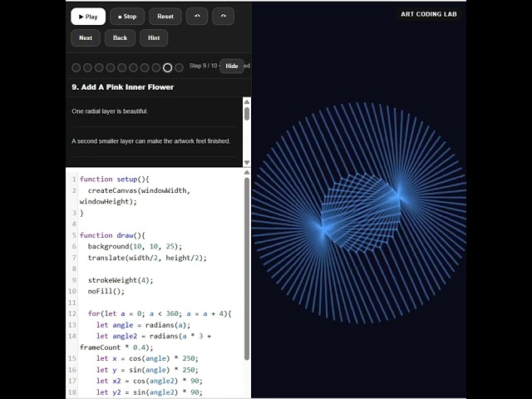532x399 pixels.
Task: Click code line 'function setup(){'
Action: pos(115,180)
